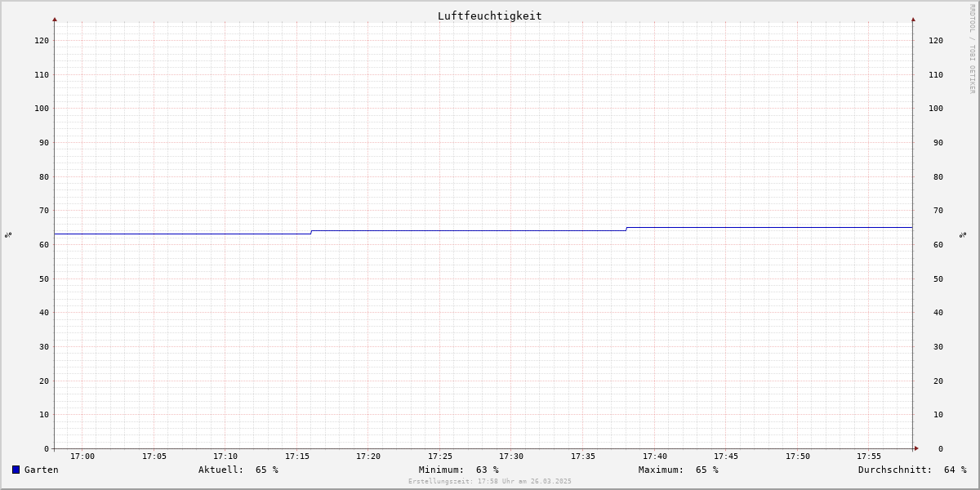Click the 17:15 time axis label
Image resolution: width=980 pixels, height=490 pixels.
(x=297, y=457)
